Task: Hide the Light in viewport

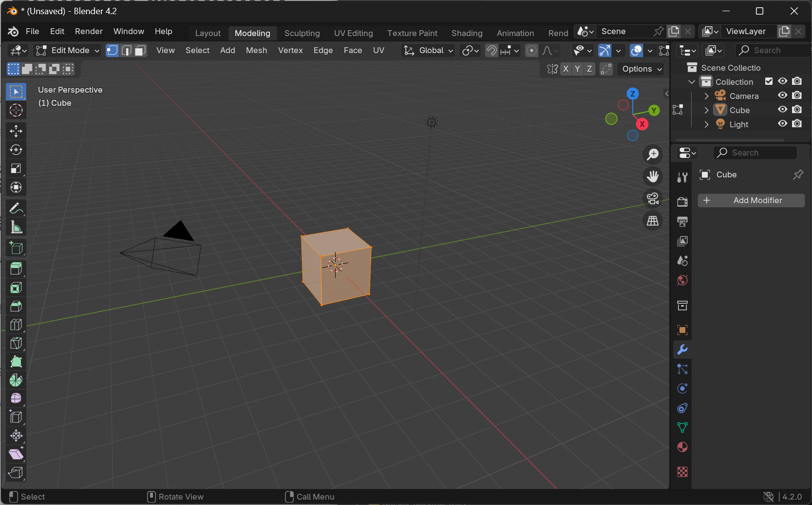Action: point(783,124)
